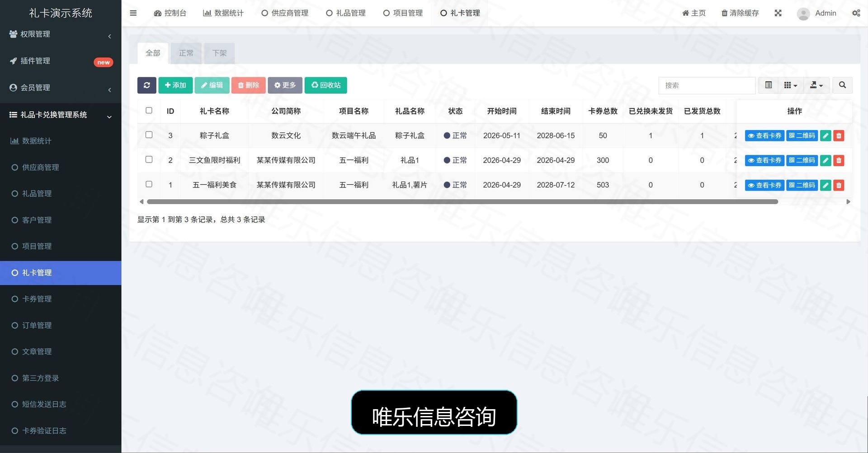Open 插件管理 sidebar item

61,61
